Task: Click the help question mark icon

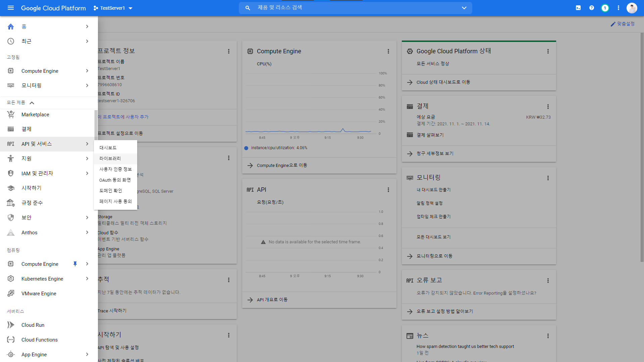Action: pos(592,8)
